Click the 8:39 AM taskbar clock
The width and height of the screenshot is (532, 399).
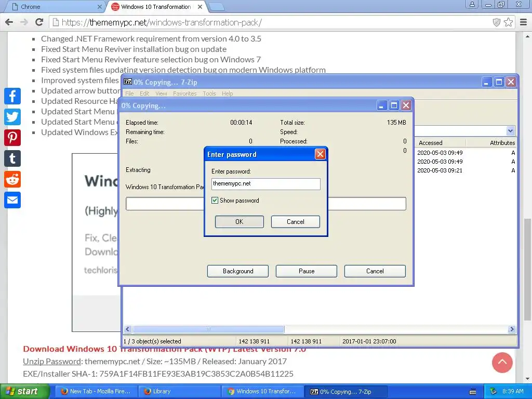(x=513, y=391)
